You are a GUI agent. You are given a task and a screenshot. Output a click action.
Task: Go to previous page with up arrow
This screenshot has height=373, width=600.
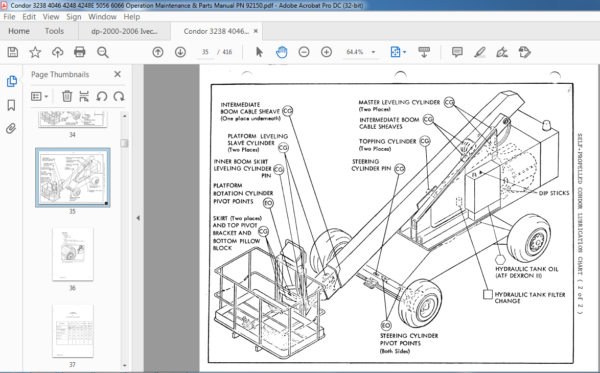[158, 52]
